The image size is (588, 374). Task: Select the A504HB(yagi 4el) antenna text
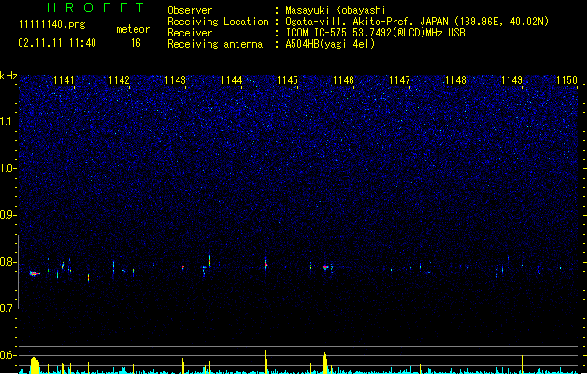(330, 44)
